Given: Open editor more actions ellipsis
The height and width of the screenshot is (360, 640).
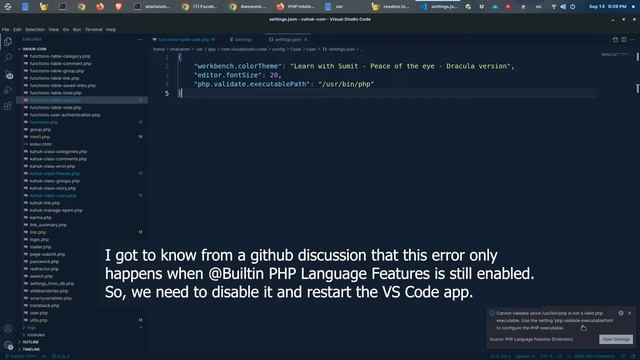Looking at the screenshot, I should (x=632, y=40).
